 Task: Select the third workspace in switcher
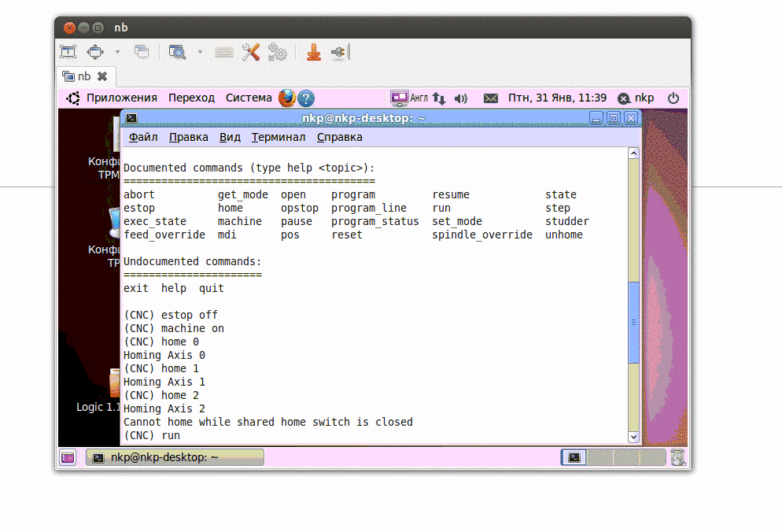(x=626, y=457)
